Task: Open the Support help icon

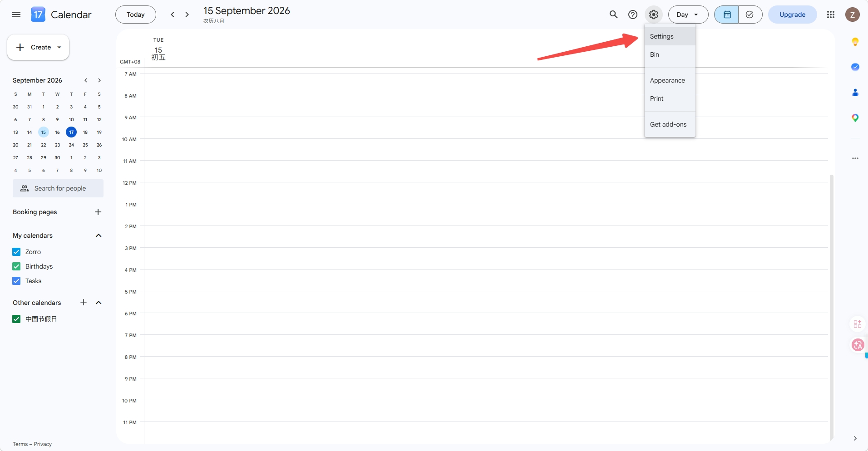Action: [x=633, y=15]
